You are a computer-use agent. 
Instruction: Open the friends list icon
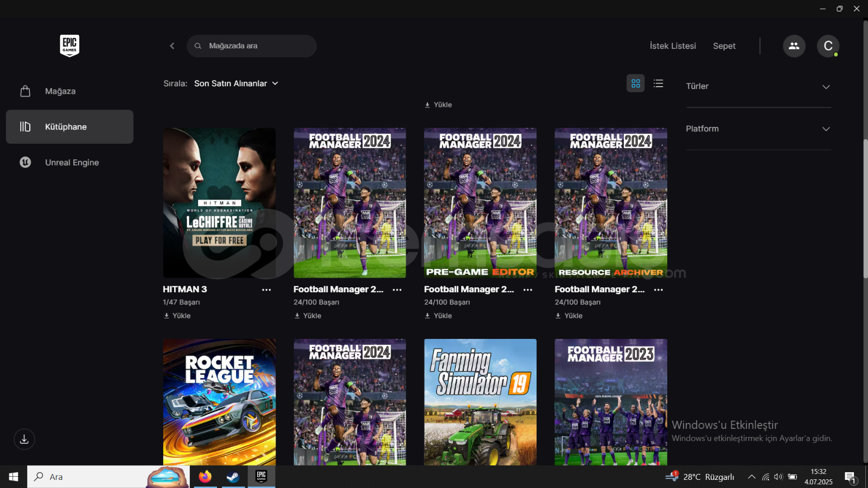tap(794, 46)
